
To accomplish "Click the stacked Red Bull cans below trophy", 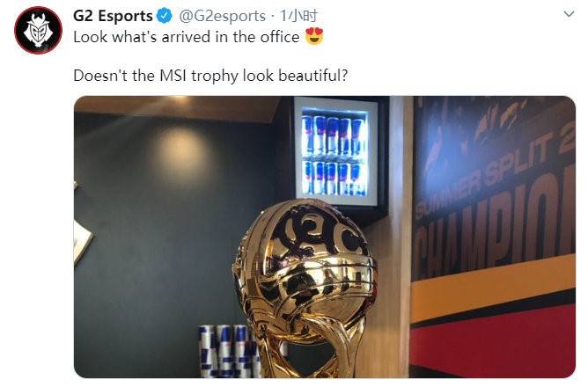I will click(x=229, y=351).
